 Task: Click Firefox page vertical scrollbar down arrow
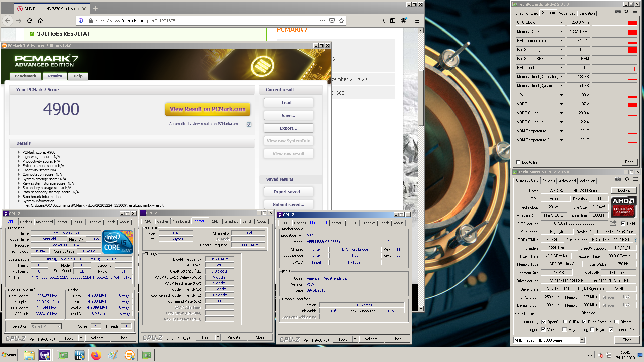point(421,308)
